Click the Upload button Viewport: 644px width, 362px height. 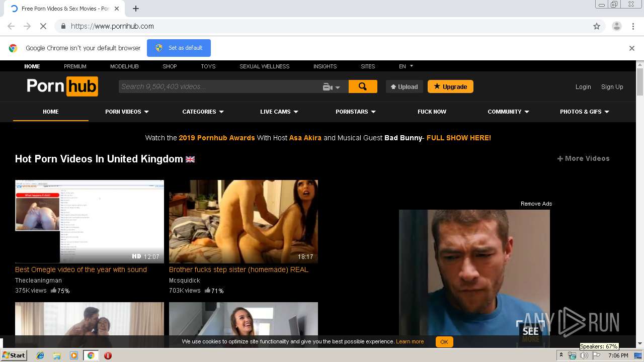(x=405, y=86)
